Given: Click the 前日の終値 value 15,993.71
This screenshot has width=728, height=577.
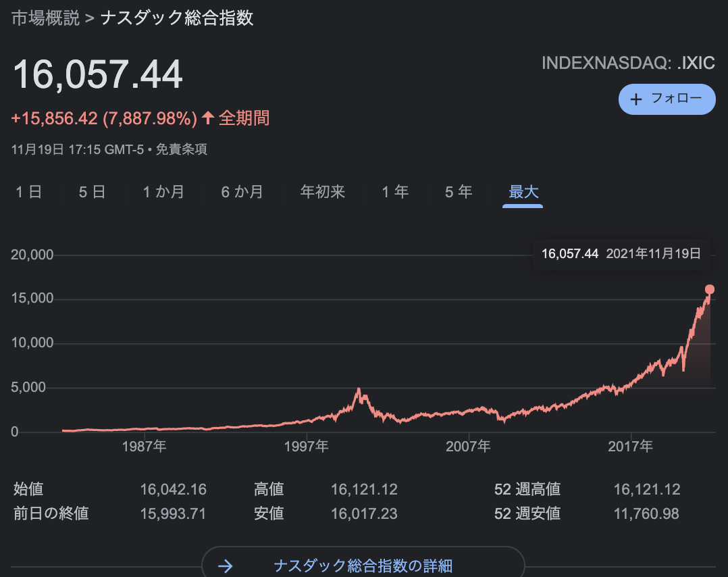Looking at the screenshot, I should 173,513.
